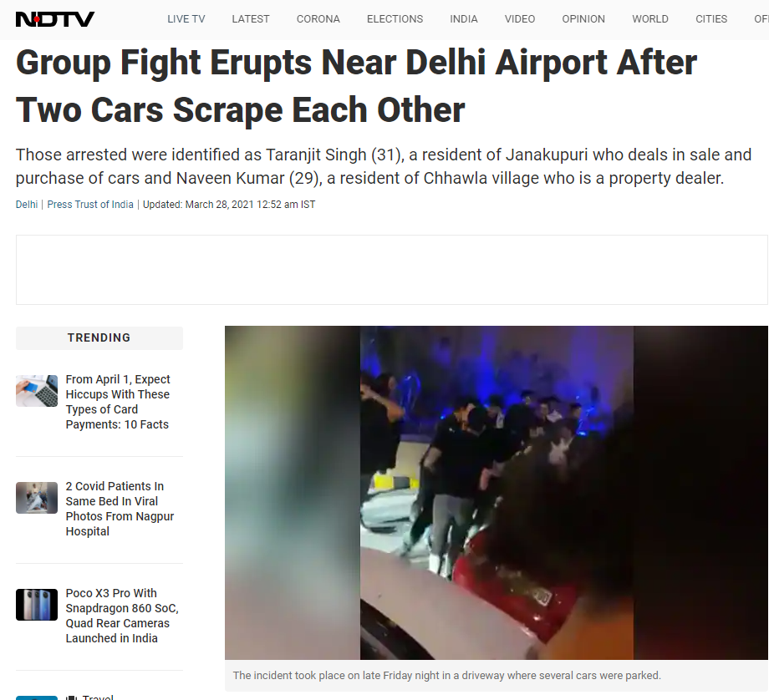Open the CORONA section
This screenshot has height=700, width=769.
pyautogui.click(x=318, y=19)
